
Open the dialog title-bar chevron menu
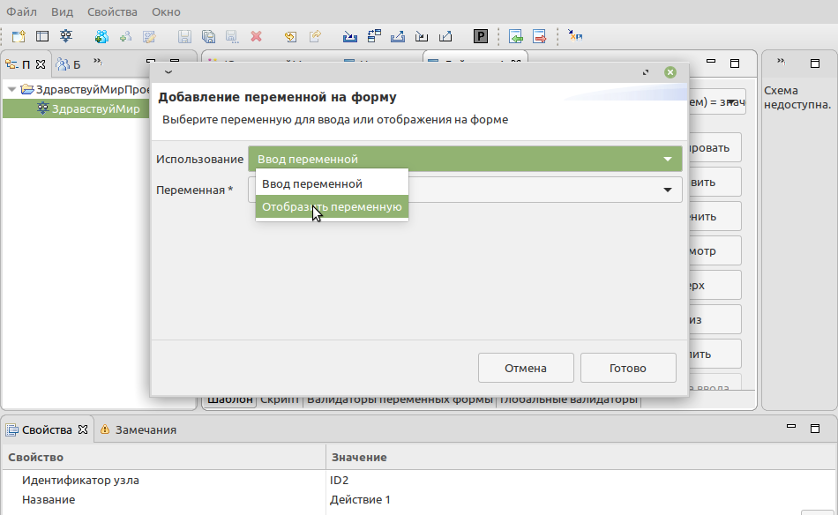point(168,72)
